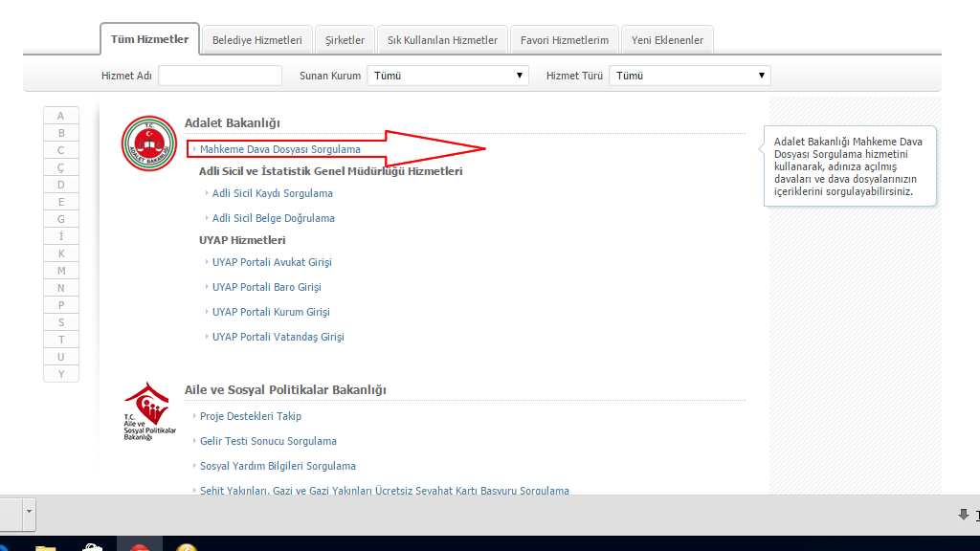The image size is (980, 551).
Task: Jump to letter P in alphabet index
Action: pos(60,305)
